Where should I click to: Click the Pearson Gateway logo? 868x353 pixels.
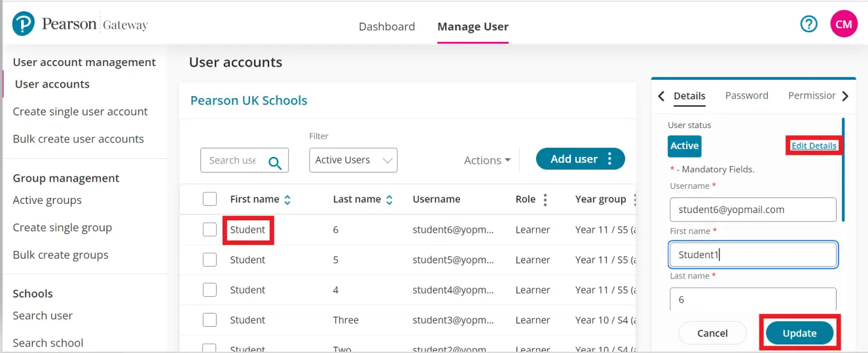80,25
